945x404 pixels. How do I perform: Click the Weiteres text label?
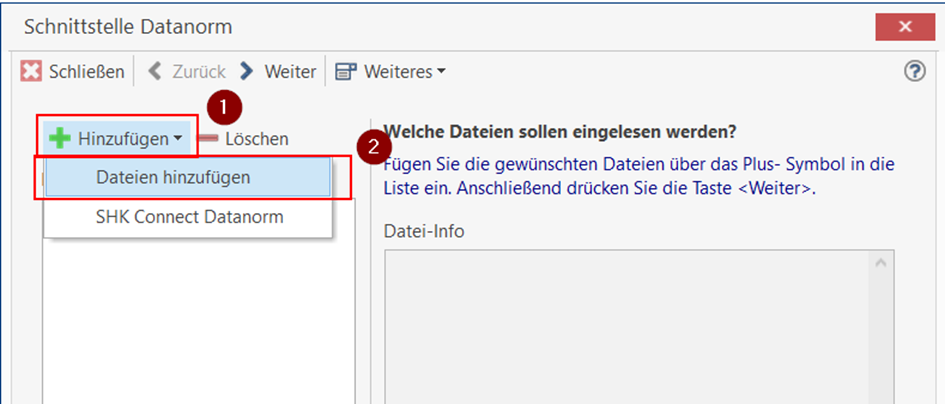pos(398,72)
